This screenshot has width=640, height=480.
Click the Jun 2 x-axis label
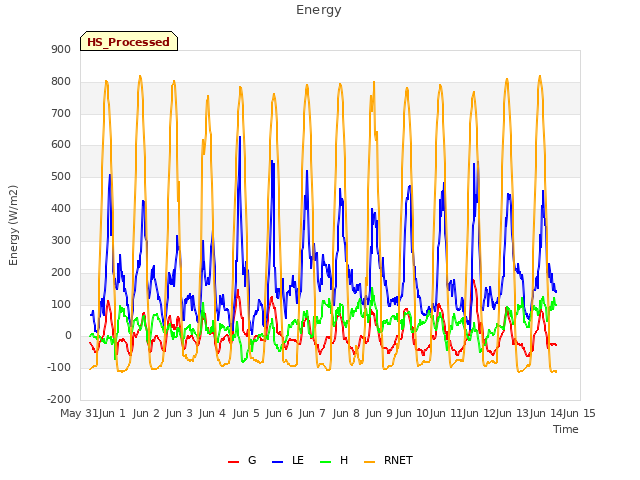(x=146, y=413)
